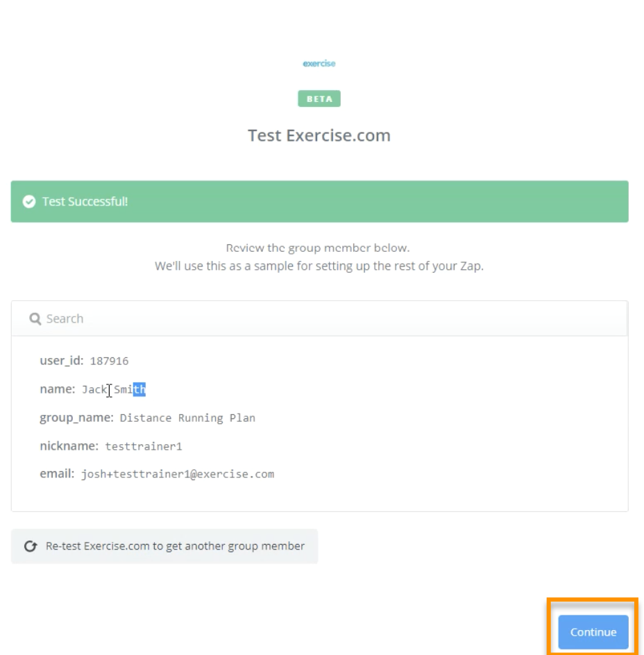
Task: Click the name value Jack Smith
Action: (x=114, y=389)
